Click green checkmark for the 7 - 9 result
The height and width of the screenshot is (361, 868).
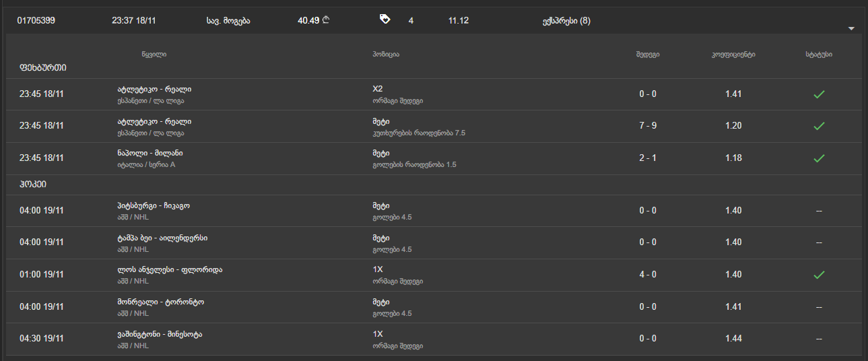(x=819, y=126)
